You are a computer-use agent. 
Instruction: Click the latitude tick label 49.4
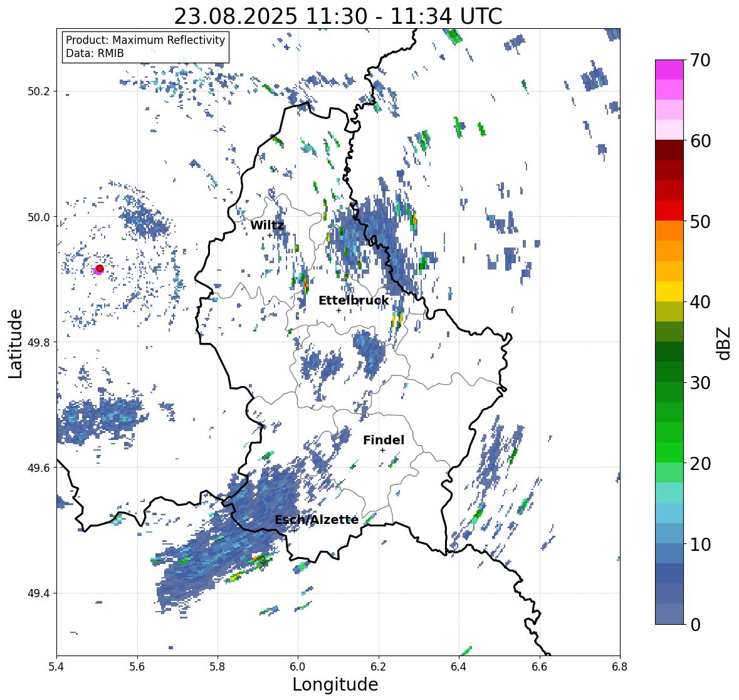pyautogui.click(x=39, y=593)
